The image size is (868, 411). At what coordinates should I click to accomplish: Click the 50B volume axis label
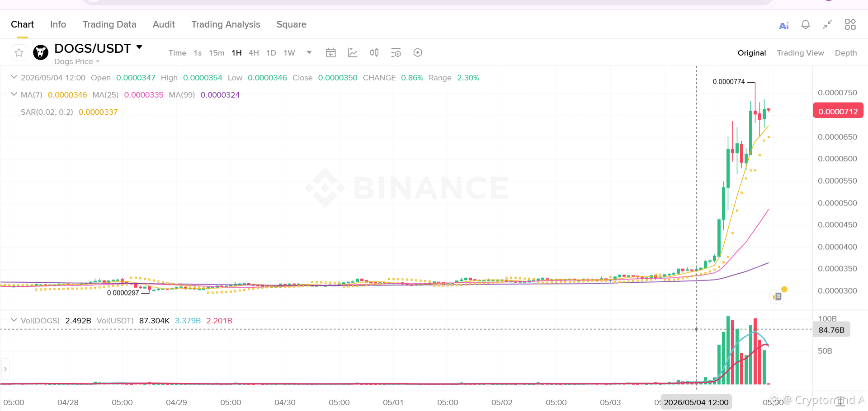pos(825,351)
